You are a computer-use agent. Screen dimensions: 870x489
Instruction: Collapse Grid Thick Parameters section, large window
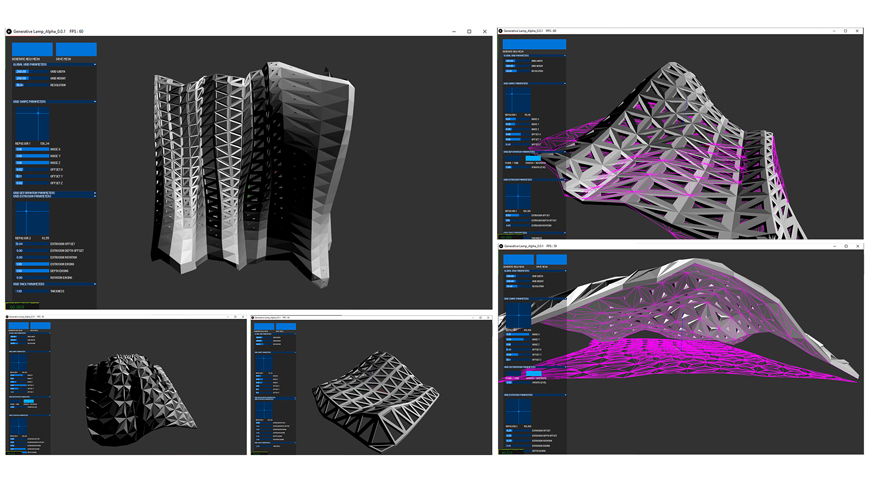pos(54,284)
